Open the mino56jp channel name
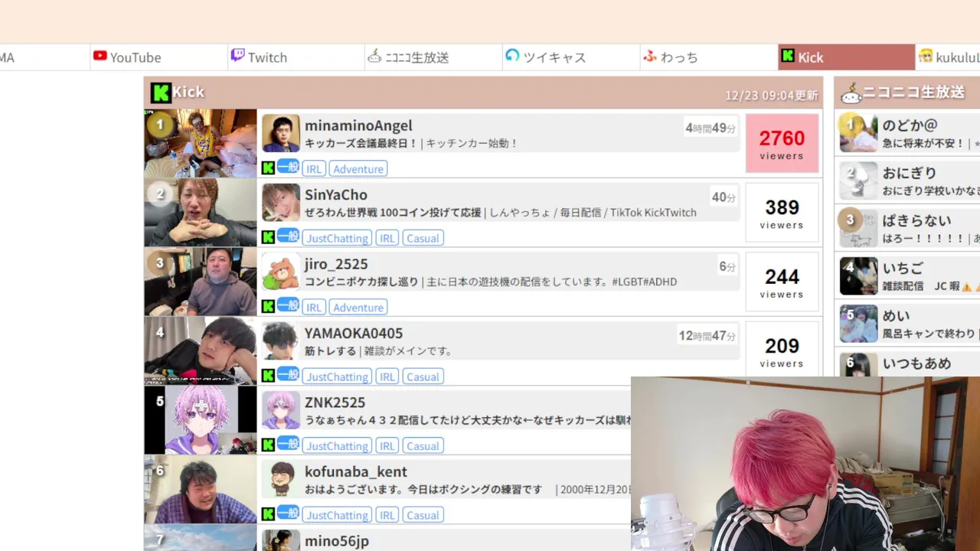980x551 pixels. [337, 541]
